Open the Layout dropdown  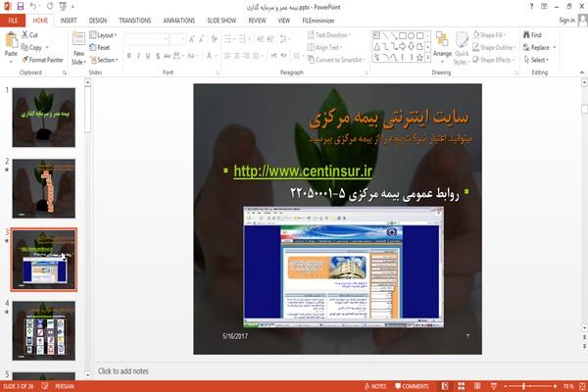point(103,35)
